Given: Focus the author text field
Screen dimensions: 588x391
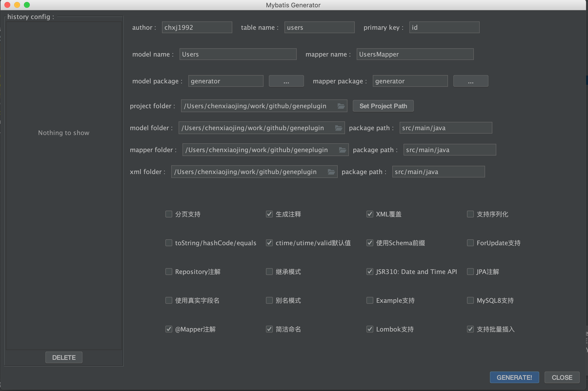Looking at the screenshot, I should click(x=197, y=28).
